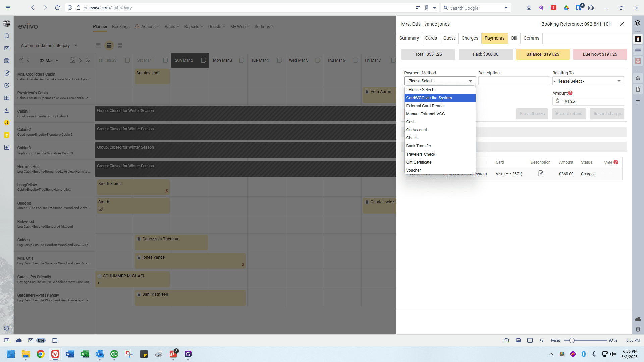Viewport: 644px width, 362px height.
Task: Go to the previous day with the single-left arrow
Action: 28,60
